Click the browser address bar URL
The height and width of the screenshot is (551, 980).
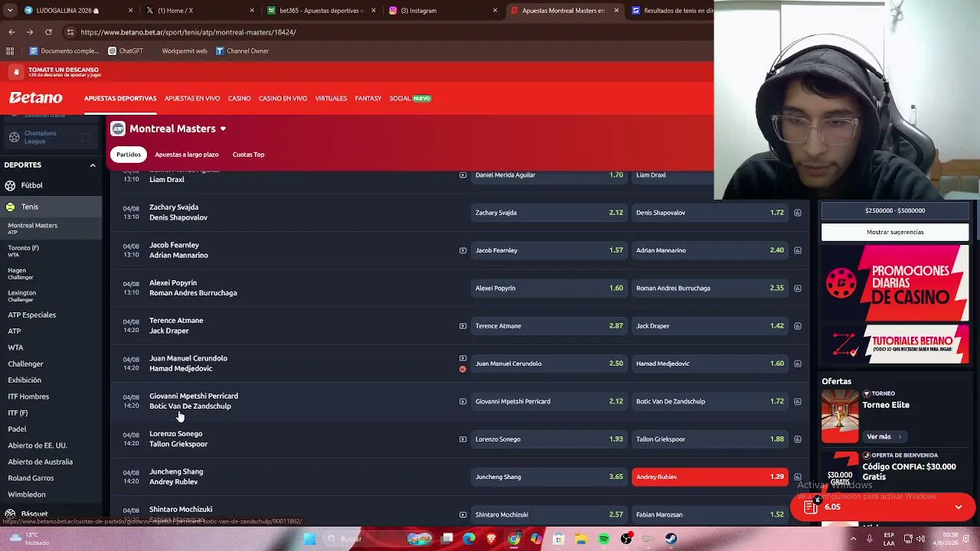click(x=188, y=32)
